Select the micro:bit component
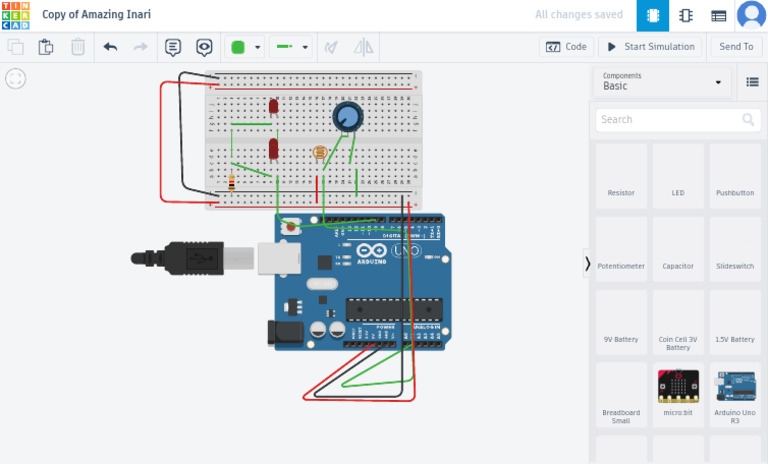Viewport: 768px width, 464px height. click(678, 395)
